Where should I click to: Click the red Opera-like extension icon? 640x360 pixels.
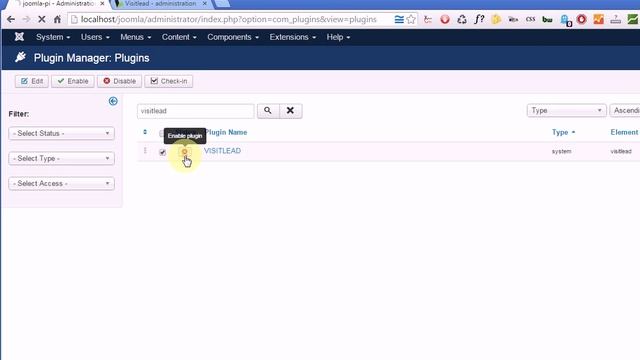point(445,19)
